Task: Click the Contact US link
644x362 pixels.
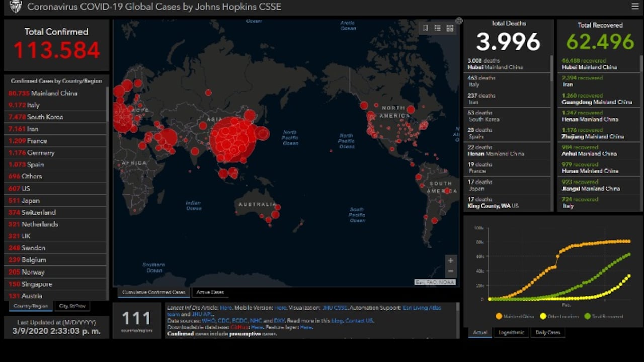Action: pos(359,320)
